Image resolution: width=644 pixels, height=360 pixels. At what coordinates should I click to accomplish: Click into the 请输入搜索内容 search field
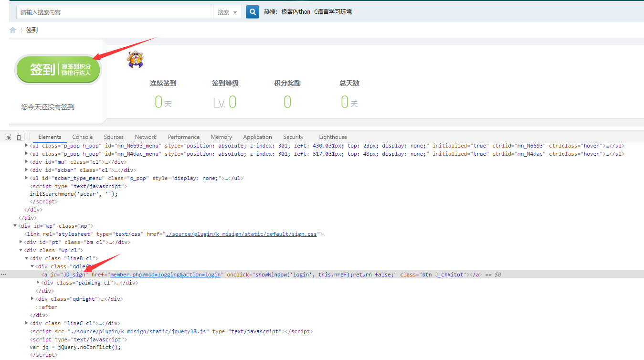click(x=115, y=12)
